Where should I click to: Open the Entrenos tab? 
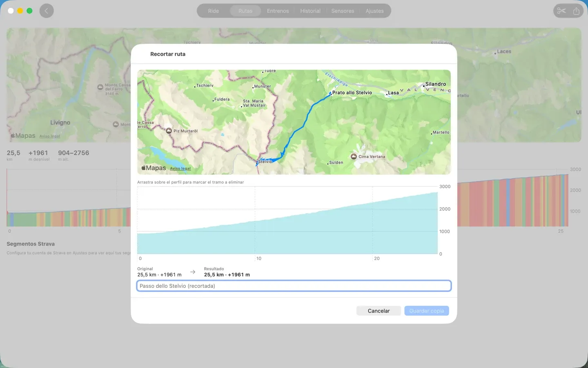tap(278, 11)
